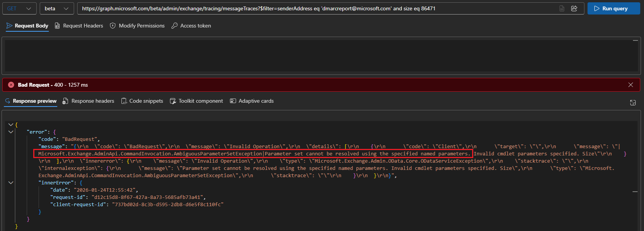Collapse the root JSON object chevron
Screen dimensions: 644x231
(11, 124)
